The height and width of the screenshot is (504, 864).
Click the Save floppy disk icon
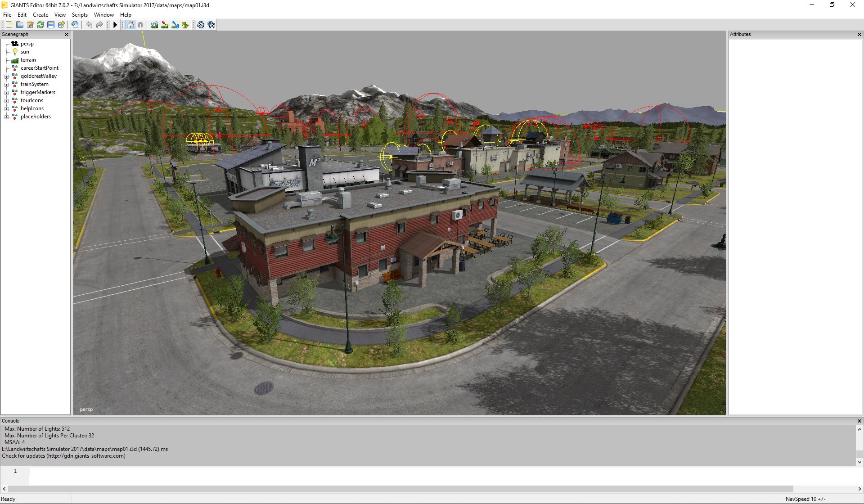[x=51, y=25]
